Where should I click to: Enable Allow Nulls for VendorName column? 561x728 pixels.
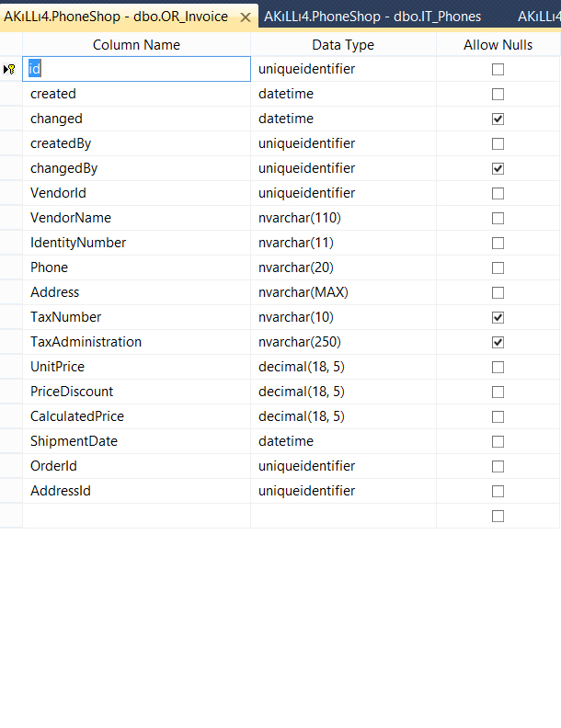[498, 218]
